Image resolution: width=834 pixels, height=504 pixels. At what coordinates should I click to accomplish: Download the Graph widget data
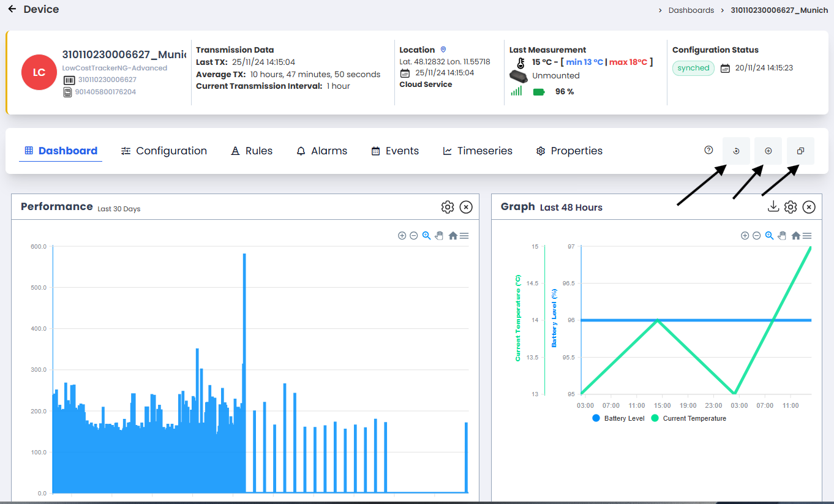click(x=773, y=207)
